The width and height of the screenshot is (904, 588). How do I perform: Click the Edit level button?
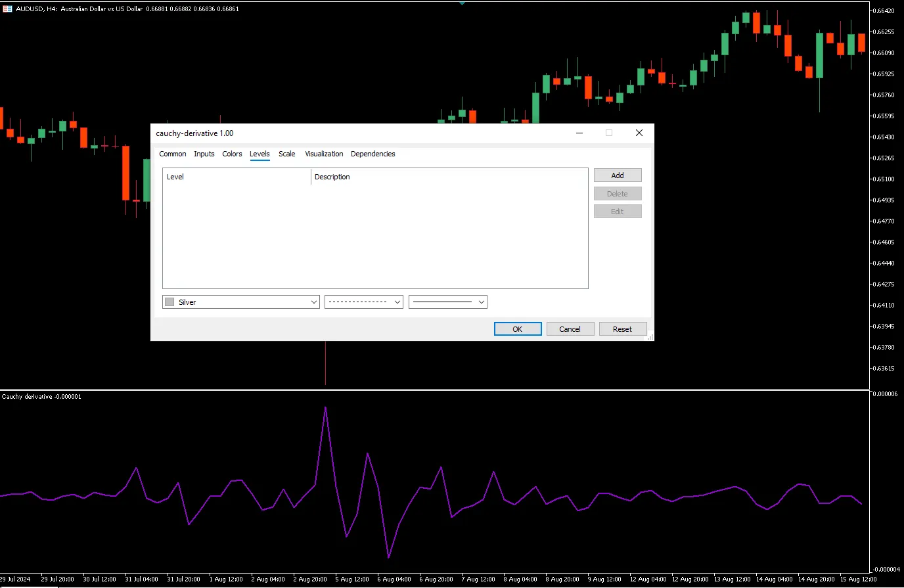point(618,212)
